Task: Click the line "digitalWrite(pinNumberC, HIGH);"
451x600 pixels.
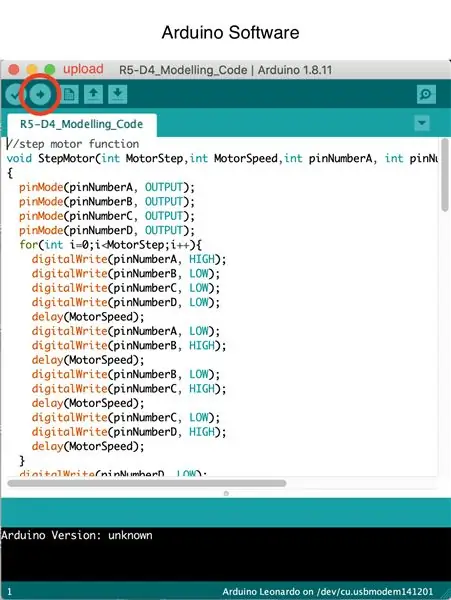Action: pyautogui.click(x=129, y=389)
